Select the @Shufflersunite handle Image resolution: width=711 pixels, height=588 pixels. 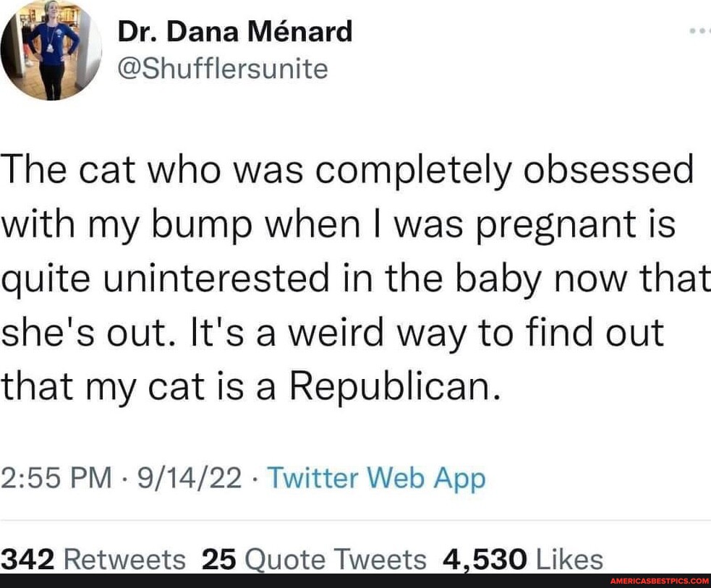click(221, 69)
